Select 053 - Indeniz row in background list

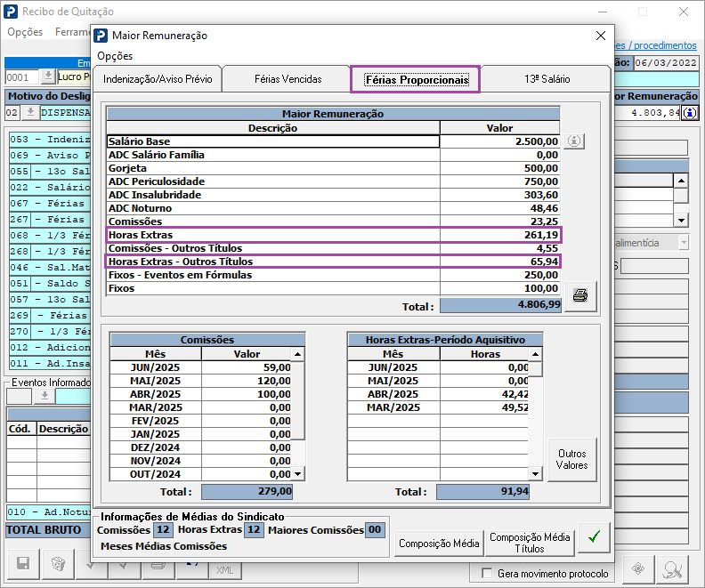50,140
